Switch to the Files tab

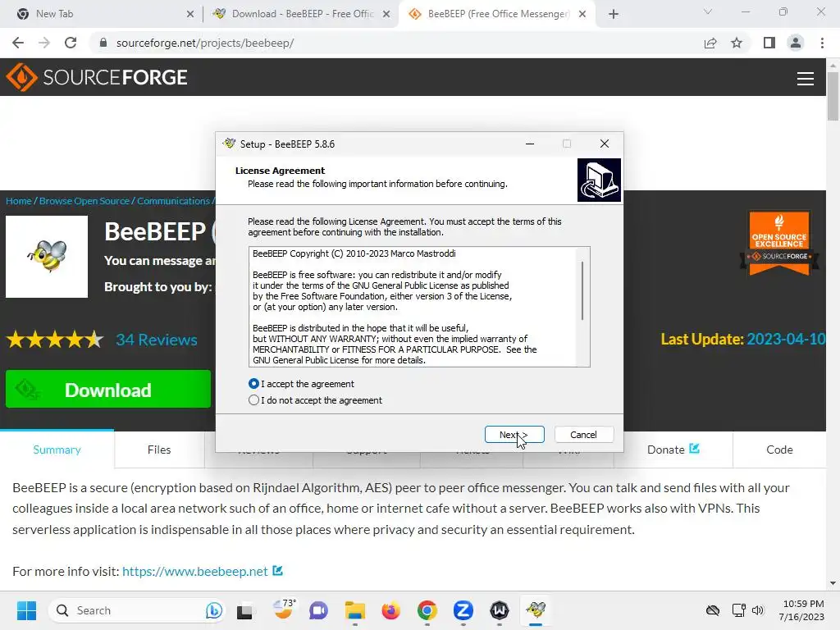tap(159, 450)
